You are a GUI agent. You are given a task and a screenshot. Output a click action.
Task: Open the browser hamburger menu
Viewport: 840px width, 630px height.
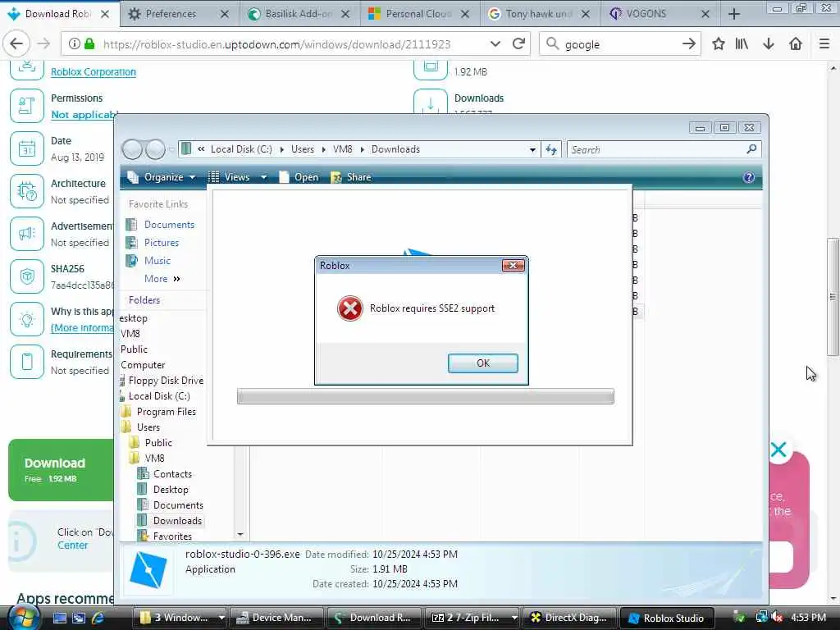(824, 44)
